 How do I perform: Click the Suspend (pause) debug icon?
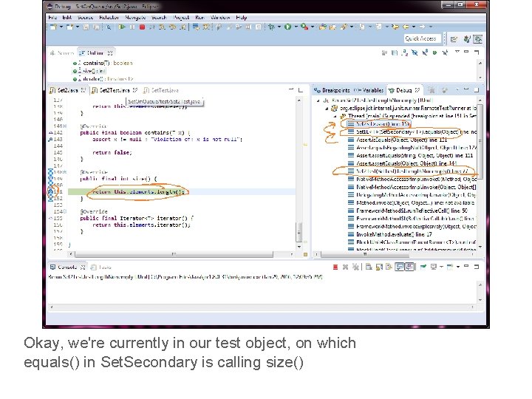(x=132, y=27)
